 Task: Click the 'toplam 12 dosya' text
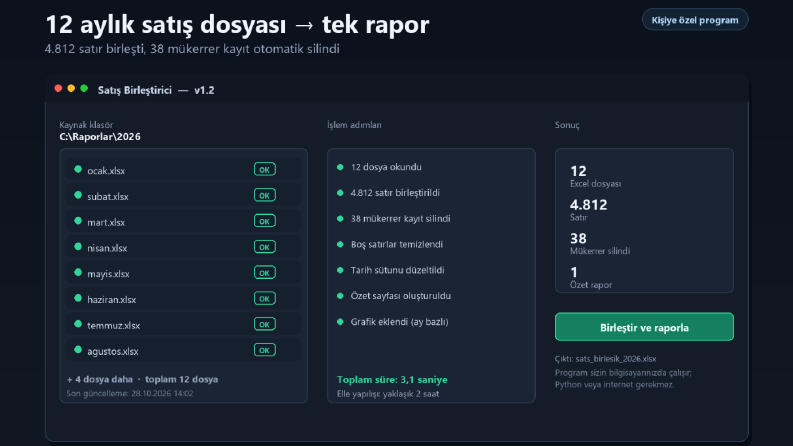[x=182, y=379]
